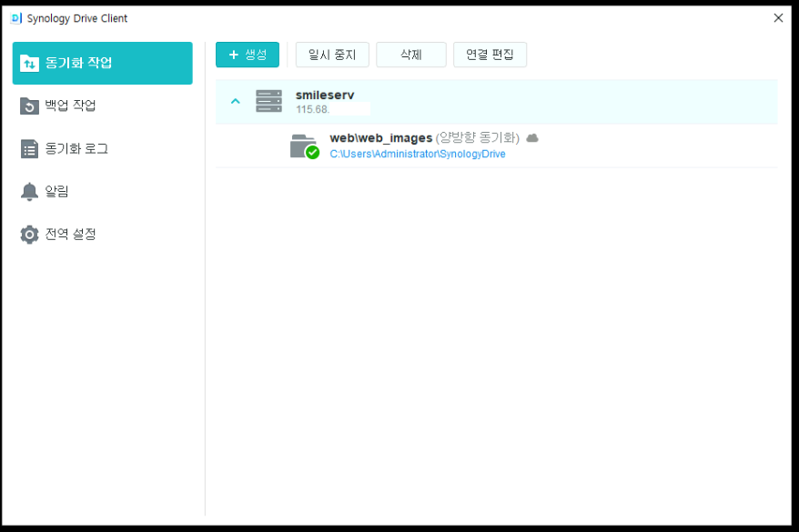The image size is (799, 532).
Task: Open the 동기화 로그 sidebar tab
Action: 103,148
